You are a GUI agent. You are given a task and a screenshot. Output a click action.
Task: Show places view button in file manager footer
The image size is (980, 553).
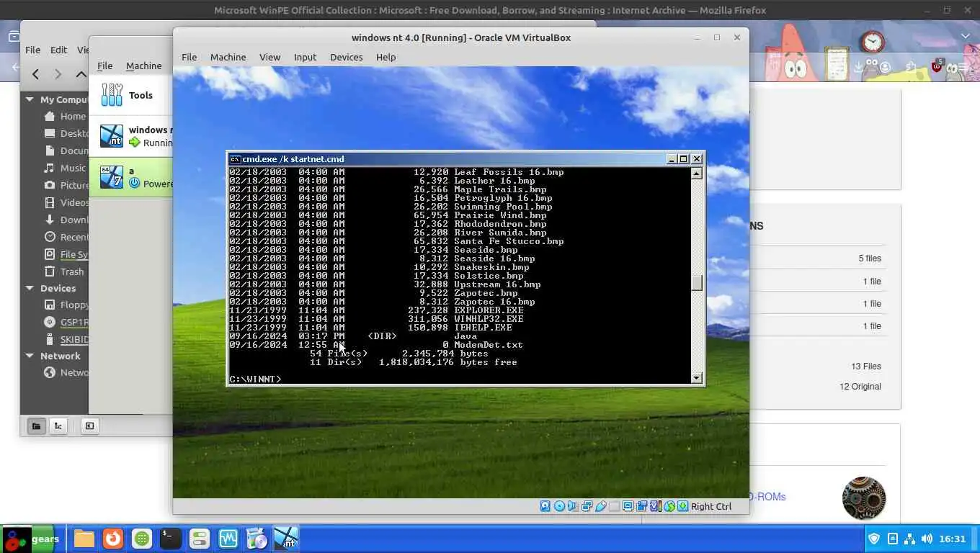pyautogui.click(x=35, y=426)
